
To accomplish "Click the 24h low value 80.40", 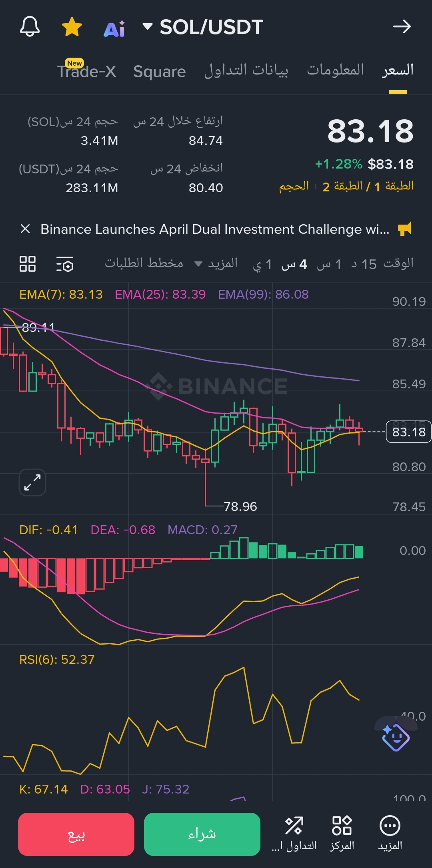I will coord(206,188).
